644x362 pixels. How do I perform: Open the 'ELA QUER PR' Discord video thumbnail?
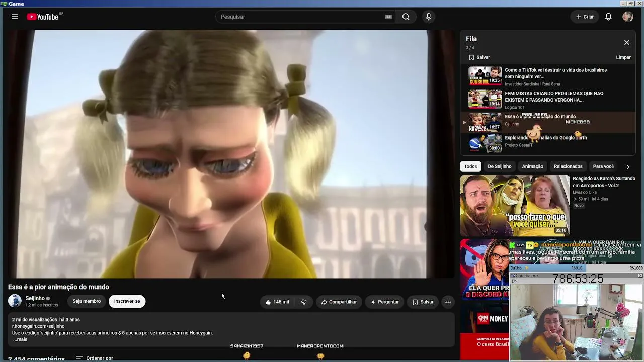pyautogui.click(x=484, y=270)
